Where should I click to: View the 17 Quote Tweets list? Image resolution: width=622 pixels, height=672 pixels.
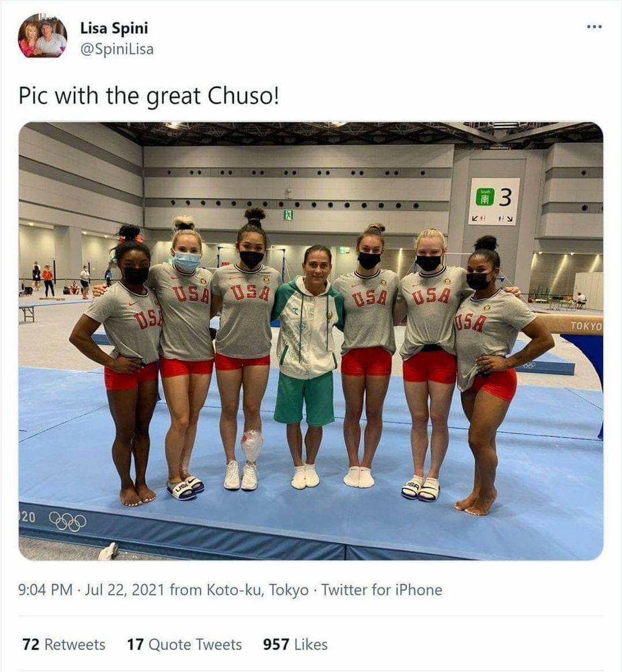point(185,644)
